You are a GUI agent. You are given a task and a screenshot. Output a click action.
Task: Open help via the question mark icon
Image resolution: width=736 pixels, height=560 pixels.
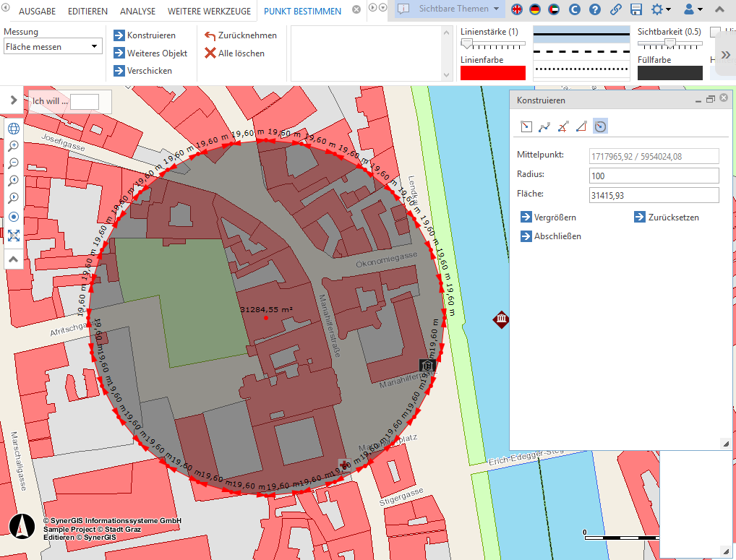pyautogui.click(x=595, y=9)
